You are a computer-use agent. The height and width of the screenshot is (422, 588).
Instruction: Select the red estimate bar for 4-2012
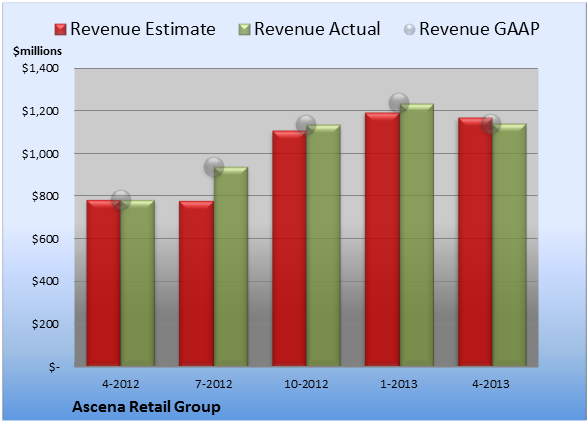point(104,283)
